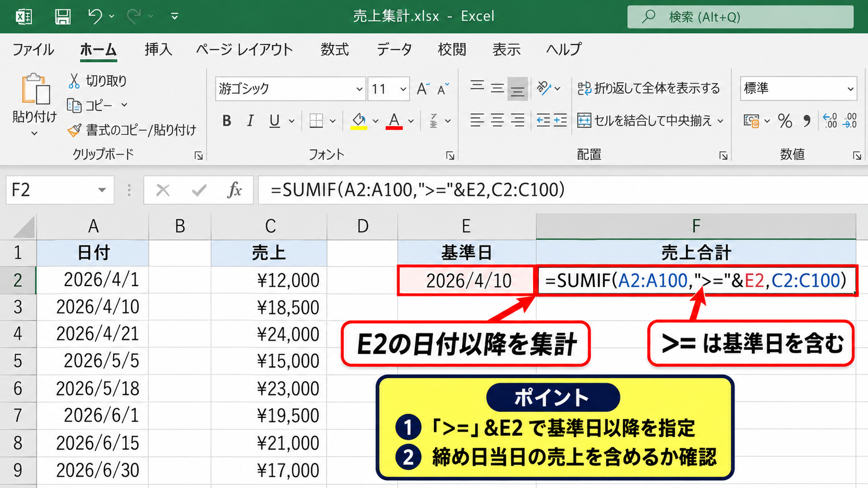Click the Save icon in title bar

tap(63, 17)
